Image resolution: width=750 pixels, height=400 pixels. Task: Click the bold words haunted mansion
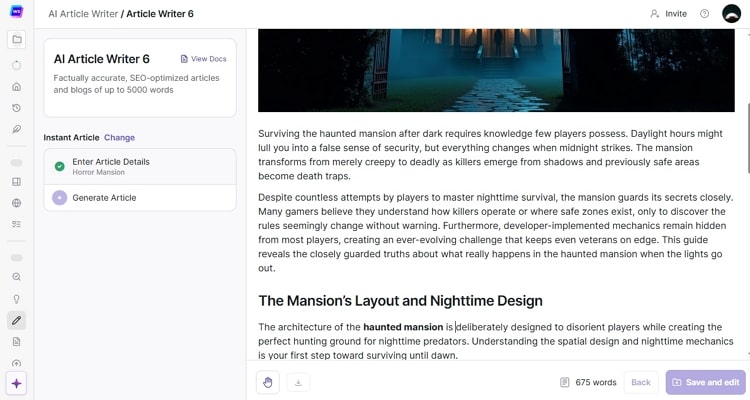tap(403, 327)
